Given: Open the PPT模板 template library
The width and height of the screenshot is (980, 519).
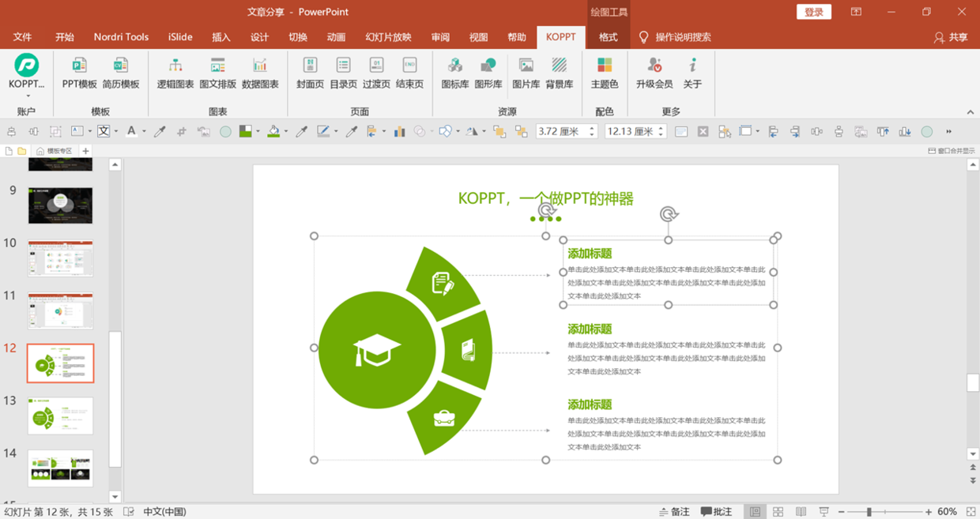Looking at the screenshot, I should (80, 74).
